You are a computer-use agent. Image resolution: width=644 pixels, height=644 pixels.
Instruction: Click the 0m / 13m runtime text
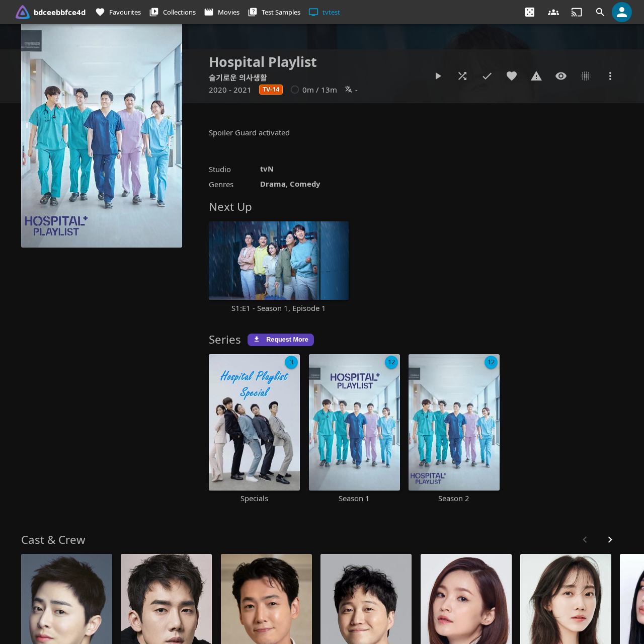(319, 90)
